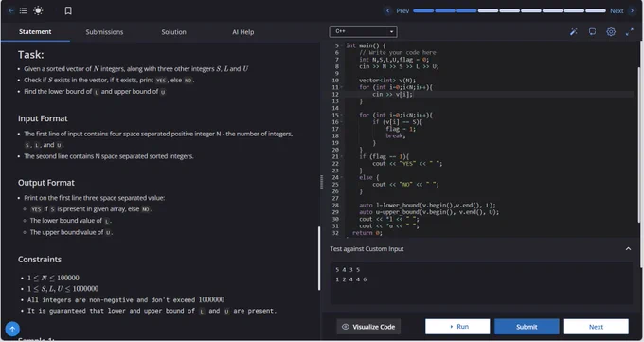This screenshot has height=342, width=644.
Task: Toggle light theme with the sun icon
Action: [38, 10]
